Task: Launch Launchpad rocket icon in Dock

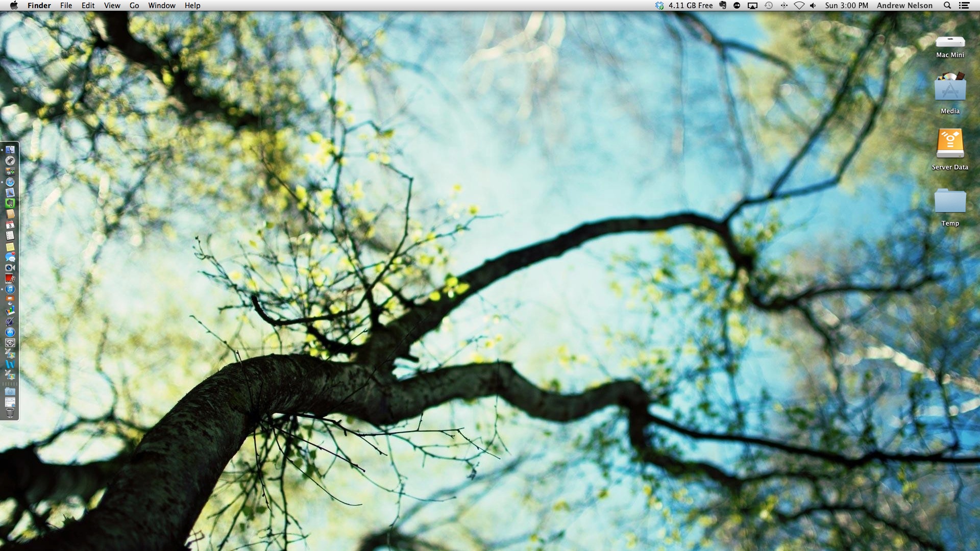Action: click(x=10, y=161)
